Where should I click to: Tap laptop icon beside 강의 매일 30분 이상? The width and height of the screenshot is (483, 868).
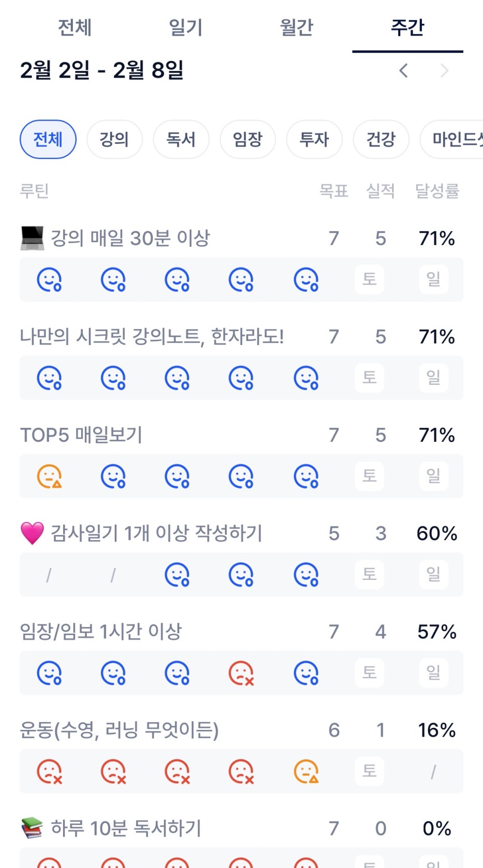(32, 238)
